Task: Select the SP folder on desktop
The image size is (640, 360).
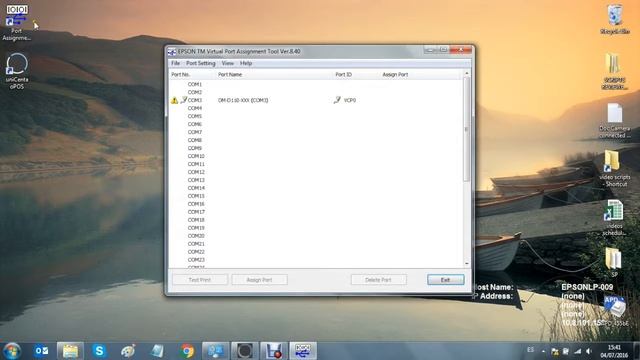Action: [613, 262]
